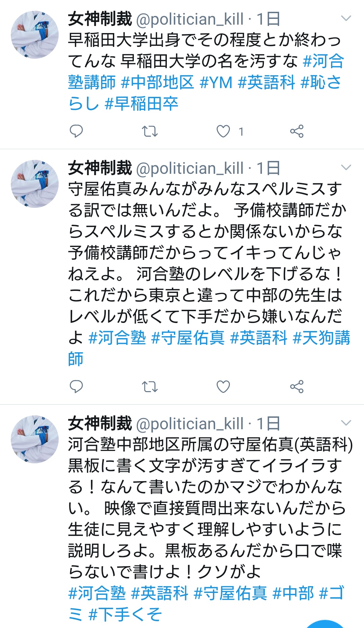The width and height of the screenshot is (364, 628).
Task: Tap hashtag #YM
Action: pyautogui.click(x=216, y=82)
